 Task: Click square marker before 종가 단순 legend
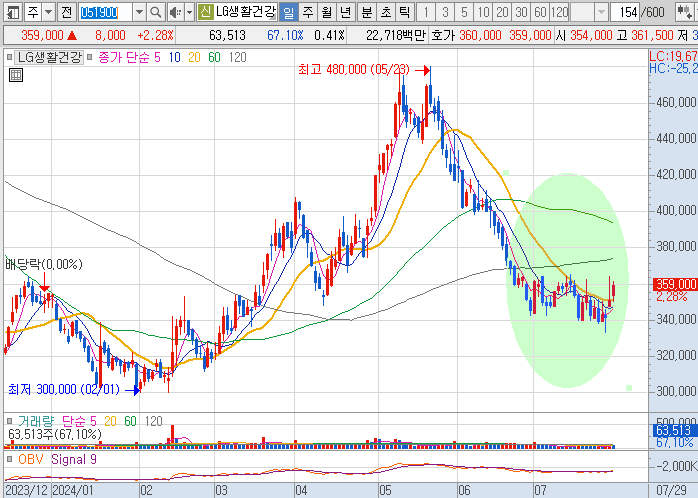click(89, 57)
